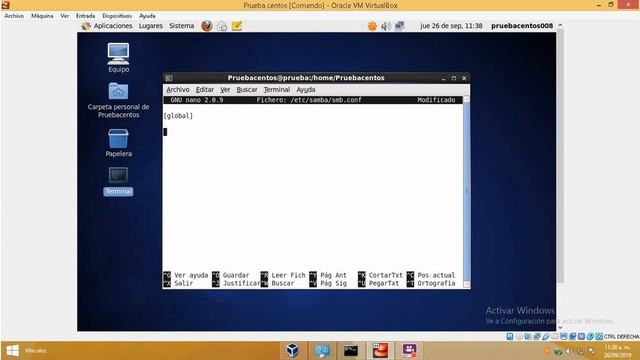640x360 pixels.
Task: Open the notes icon in the GNOME panel
Action: click(237, 26)
